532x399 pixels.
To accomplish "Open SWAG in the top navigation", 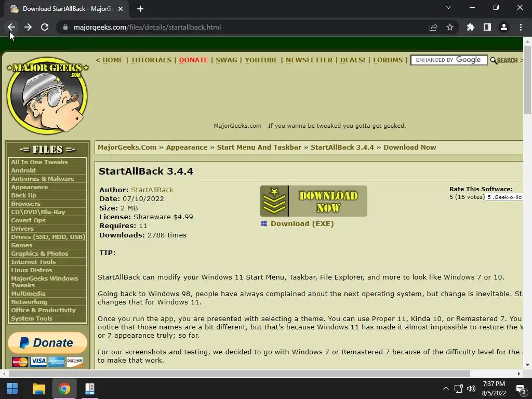I will [227, 60].
